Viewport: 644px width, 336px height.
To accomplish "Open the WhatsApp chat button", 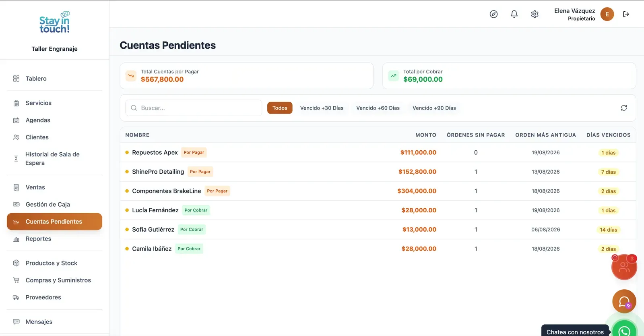I will click(624, 330).
